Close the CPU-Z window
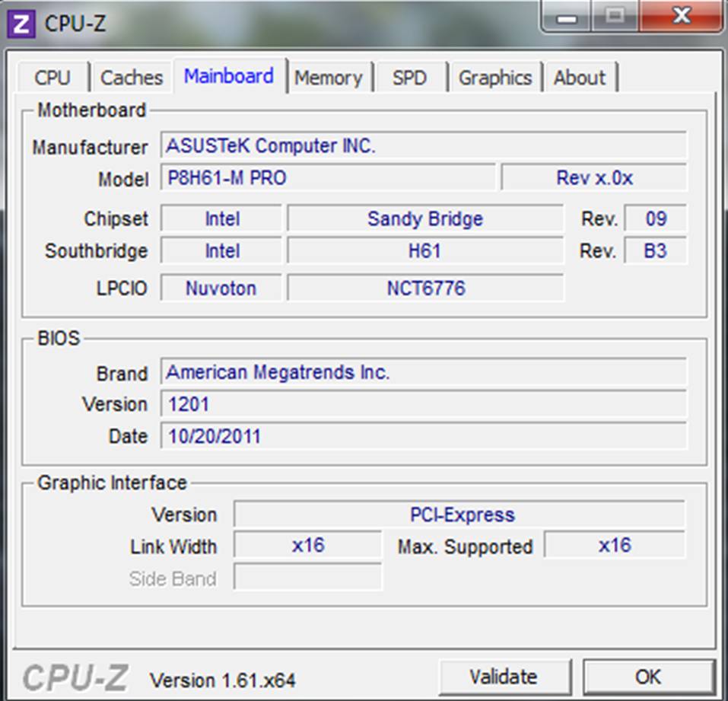The image size is (728, 701). tap(681, 17)
